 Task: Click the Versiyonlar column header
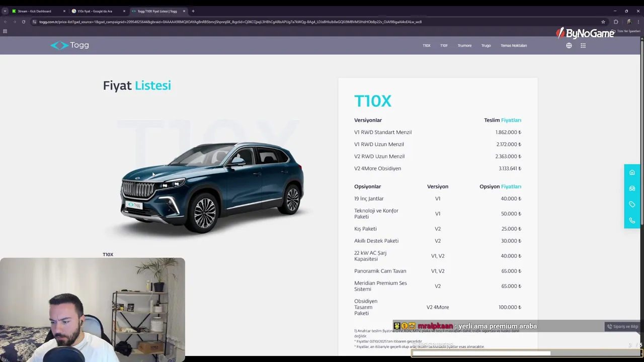tap(368, 120)
